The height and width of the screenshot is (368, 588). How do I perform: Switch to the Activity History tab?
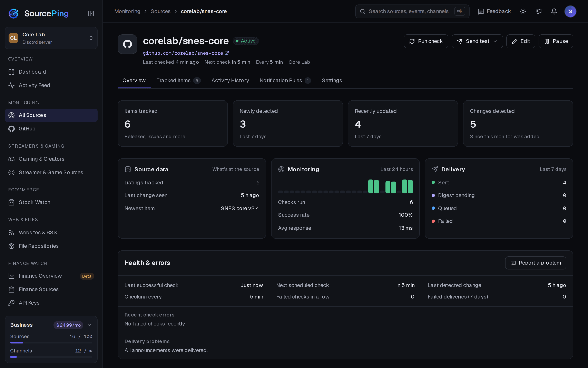point(230,80)
